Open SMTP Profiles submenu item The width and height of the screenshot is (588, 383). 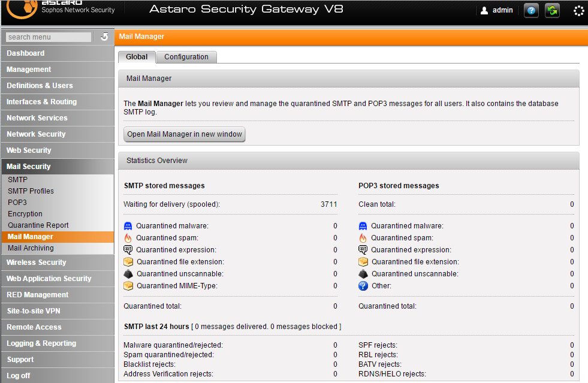pyautogui.click(x=58, y=191)
